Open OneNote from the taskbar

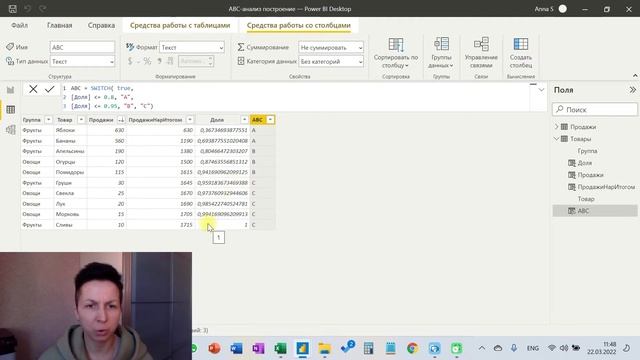(x=258, y=348)
